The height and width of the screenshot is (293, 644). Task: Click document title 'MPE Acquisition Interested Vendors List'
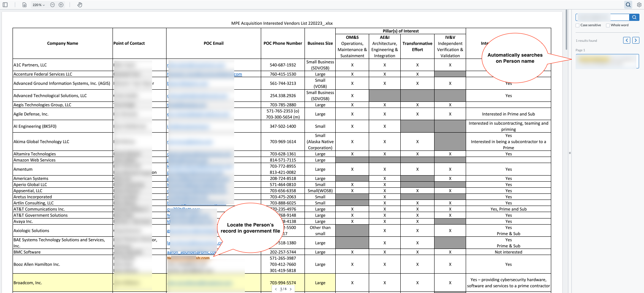click(282, 23)
